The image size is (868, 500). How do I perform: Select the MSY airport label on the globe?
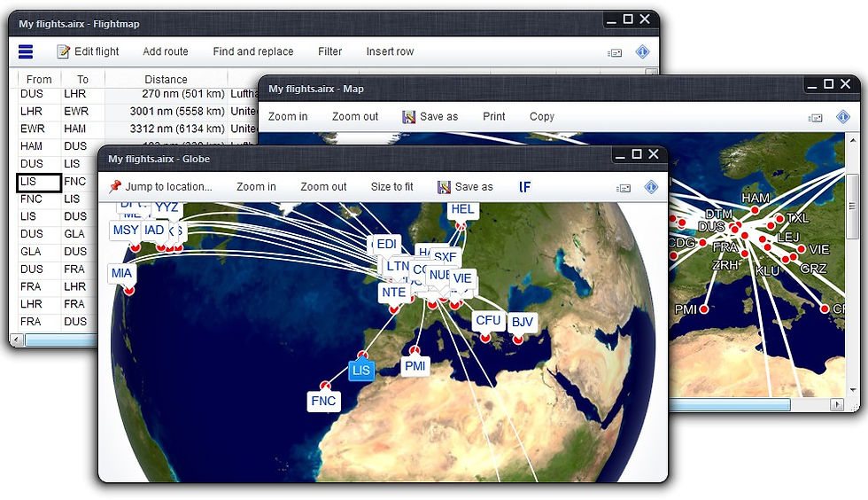(125, 230)
